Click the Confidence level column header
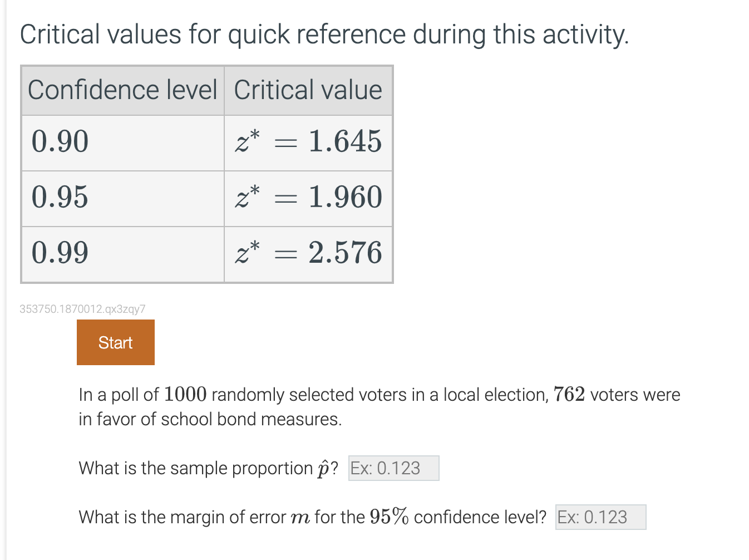The height and width of the screenshot is (560, 749). pos(122,90)
